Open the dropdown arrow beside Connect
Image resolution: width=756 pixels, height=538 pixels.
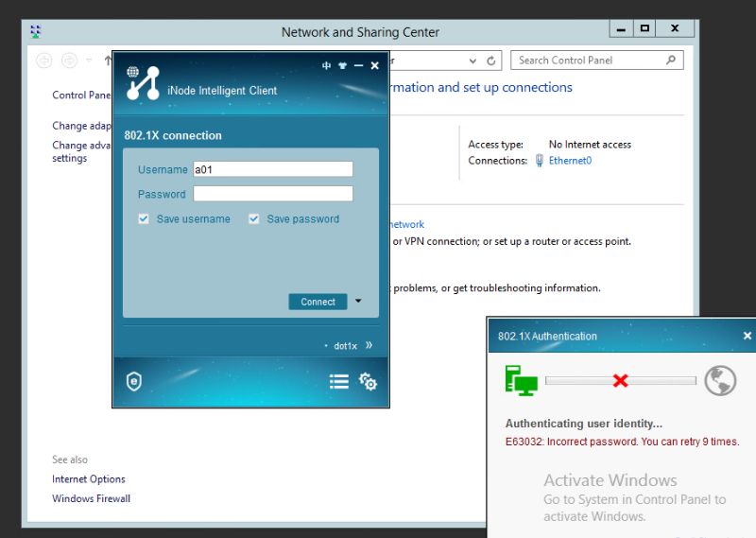tap(358, 301)
